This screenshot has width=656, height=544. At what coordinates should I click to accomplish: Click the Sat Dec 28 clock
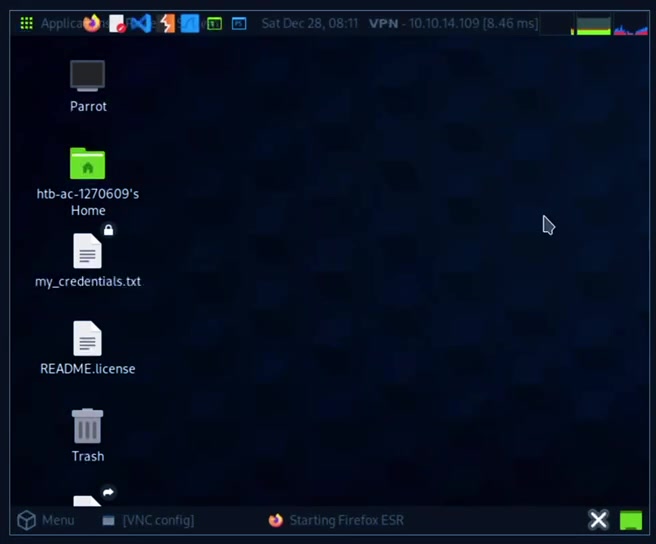coord(309,23)
